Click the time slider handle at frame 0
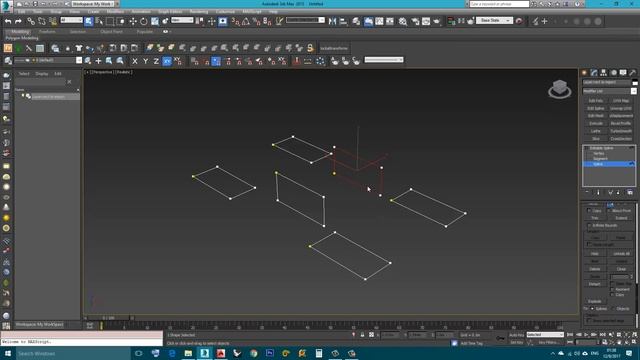 click(x=109, y=318)
